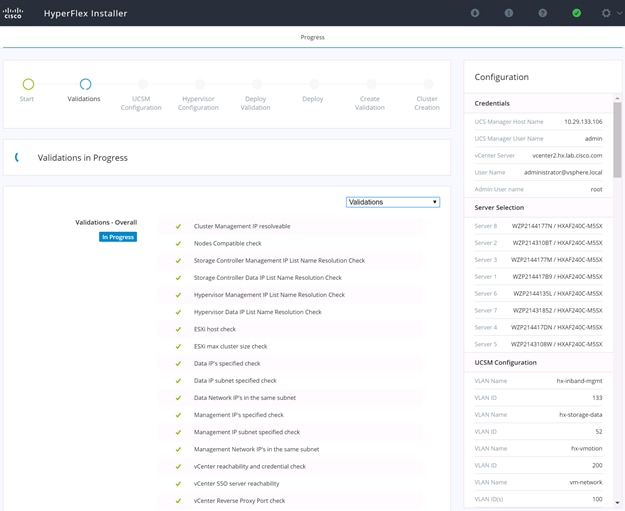Screen dimensions: 625x511
Task: Click UCS Manager Host Name value 10.29.133.106
Action: coord(583,122)
